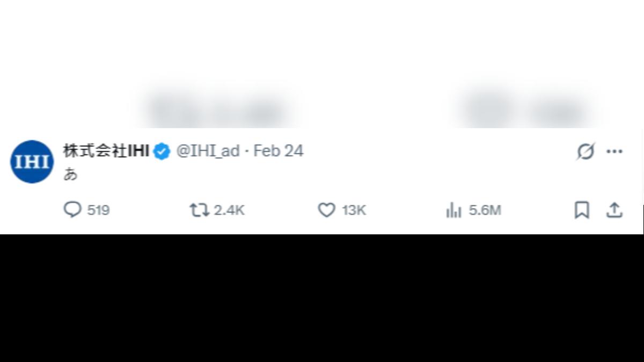Click the 2.4K reposts count
The width and height of the screenshot is (644, 362).
click(x=229, y=210)
